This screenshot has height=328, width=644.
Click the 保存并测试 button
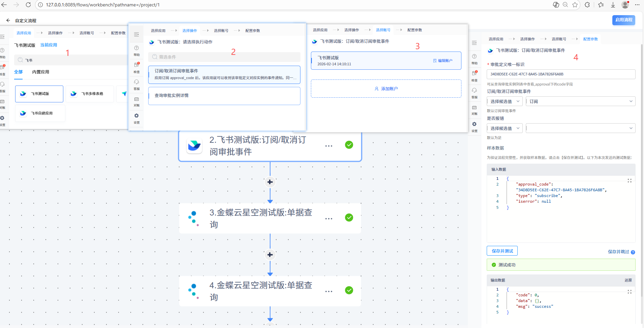coord(502,251)
